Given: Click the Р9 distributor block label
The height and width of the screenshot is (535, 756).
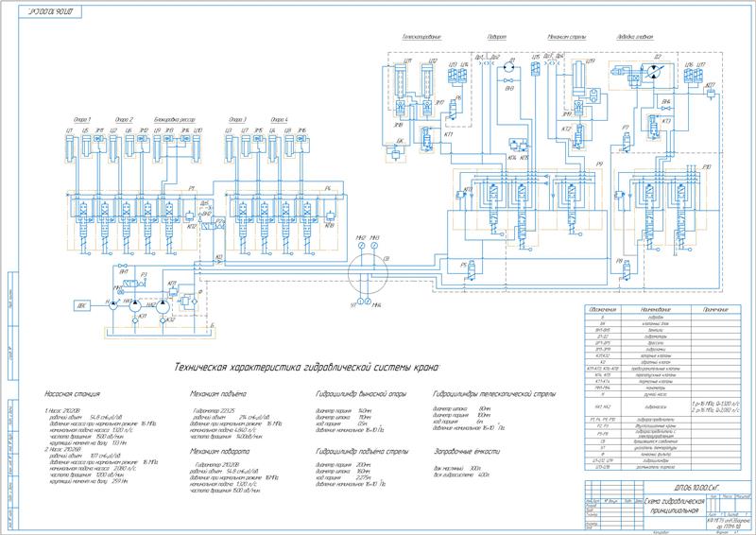Looking at the screenshot, I should (599, 164).
